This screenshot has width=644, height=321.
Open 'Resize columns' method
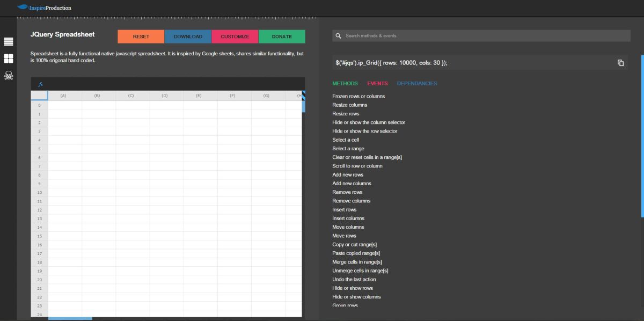pos(350,105)
